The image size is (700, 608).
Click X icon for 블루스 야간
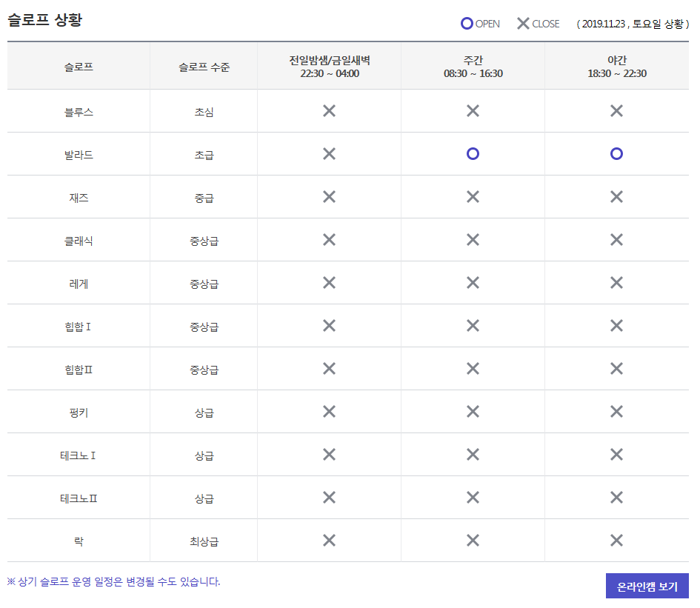(x=616, y=110)
